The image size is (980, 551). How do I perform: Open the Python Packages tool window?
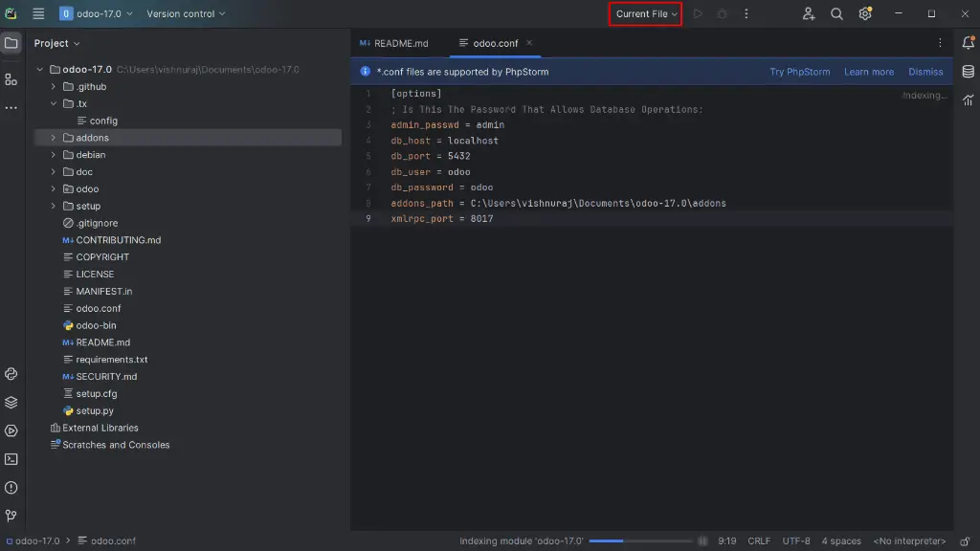pos(11,403)
